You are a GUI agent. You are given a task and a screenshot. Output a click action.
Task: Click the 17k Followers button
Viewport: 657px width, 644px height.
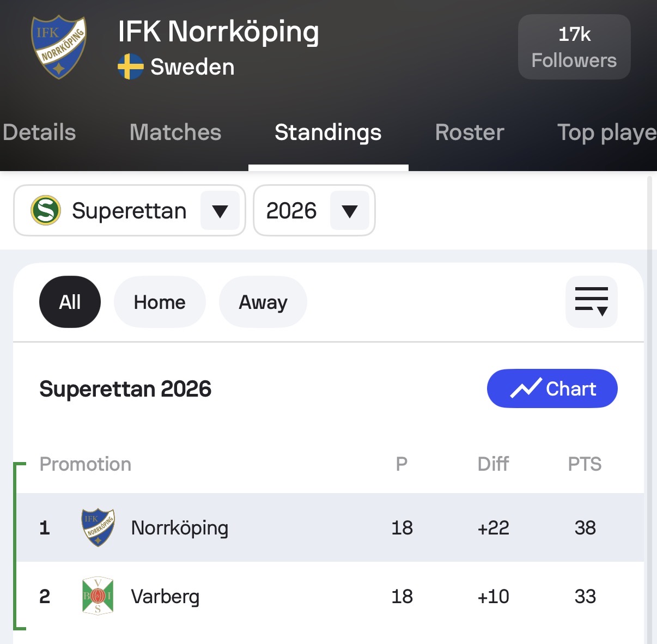tap(574, 47)
